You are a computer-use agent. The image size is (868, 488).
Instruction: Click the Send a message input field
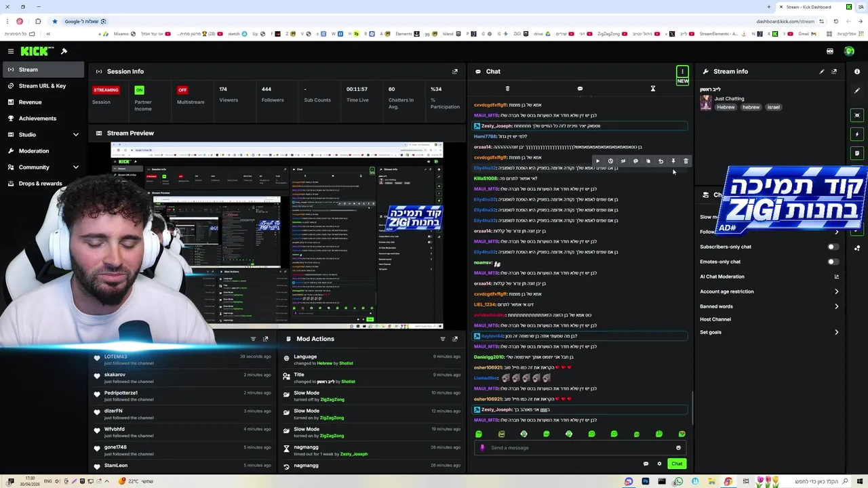(580, 447)
